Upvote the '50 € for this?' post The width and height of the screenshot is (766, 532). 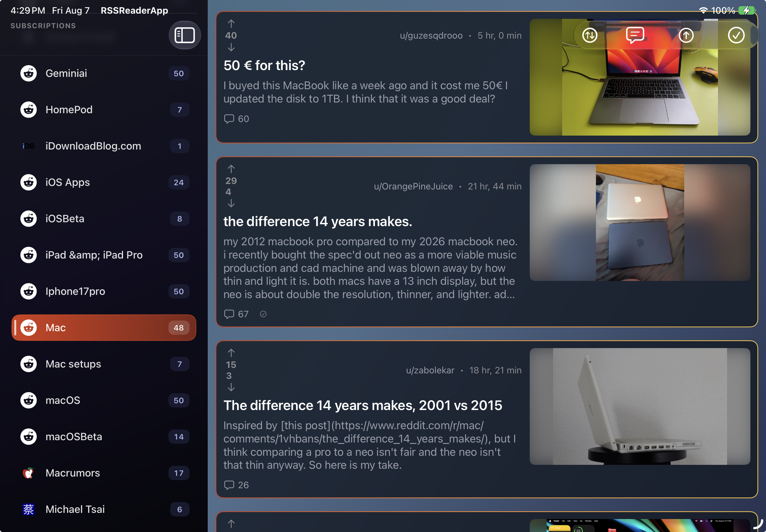(x=231, y=23)
